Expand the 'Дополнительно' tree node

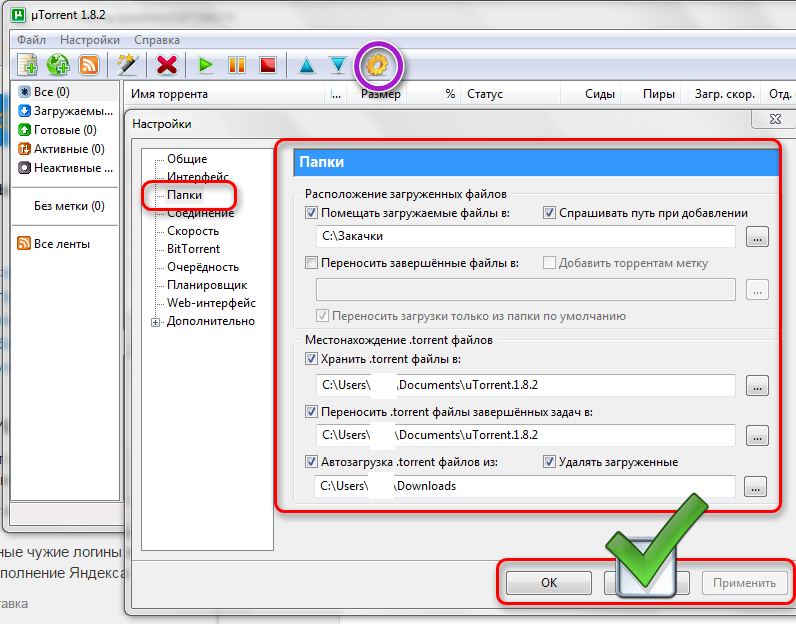[156, 322]
